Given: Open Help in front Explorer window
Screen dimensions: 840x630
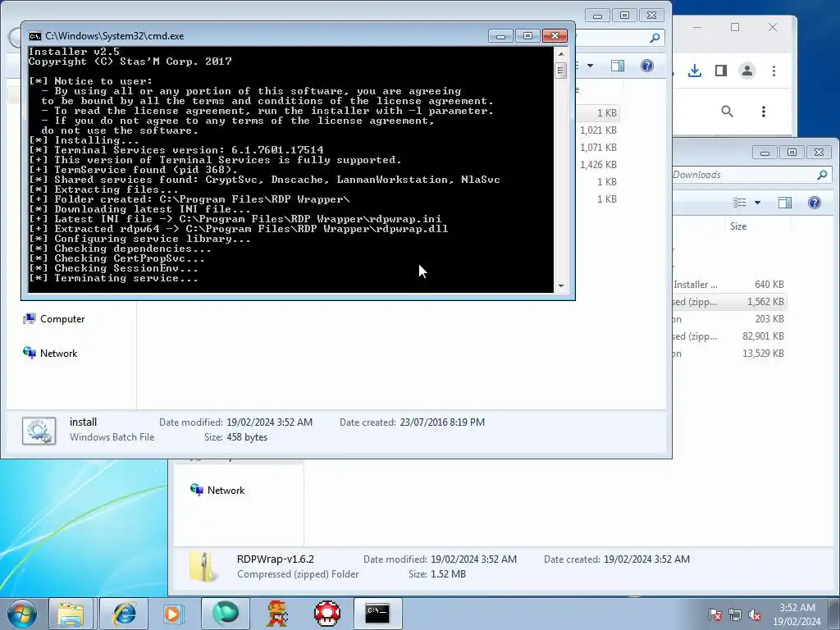Looking at the screenshot, I should 647,66.
